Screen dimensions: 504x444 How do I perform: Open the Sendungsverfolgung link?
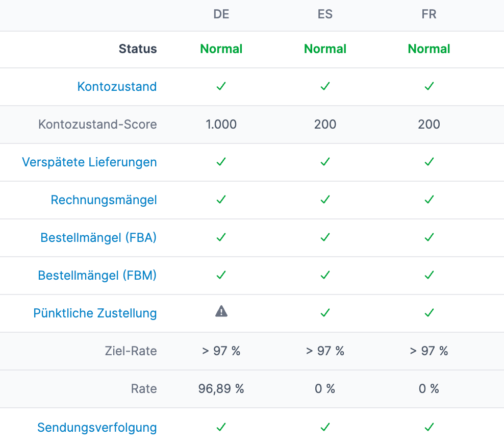click(96, 427)
